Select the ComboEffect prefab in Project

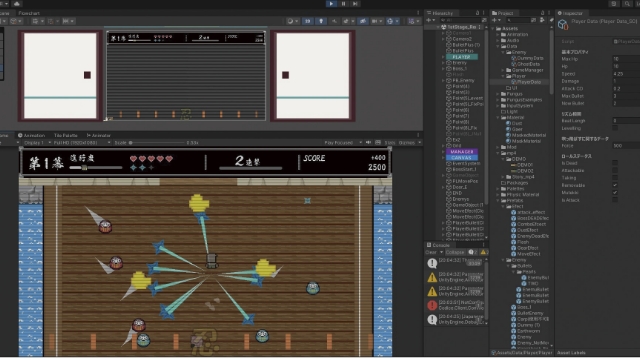(x=528, y=224)
